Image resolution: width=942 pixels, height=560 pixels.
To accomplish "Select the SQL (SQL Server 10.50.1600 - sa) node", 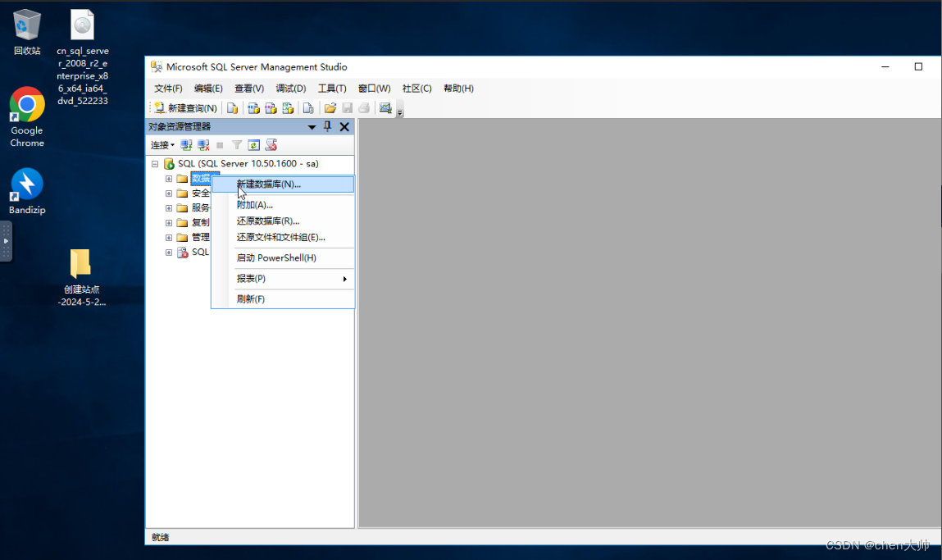I will pos(248,163).
